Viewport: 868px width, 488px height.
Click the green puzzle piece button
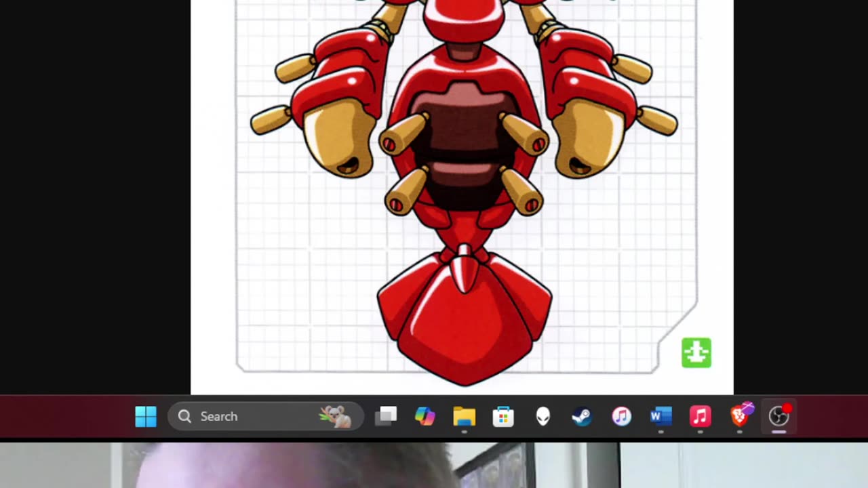[696, 353]
